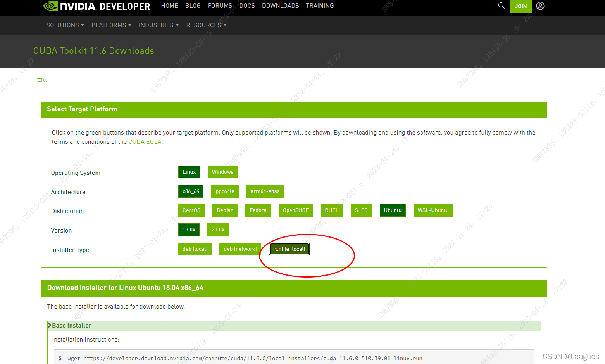Choose version 18.04
Viewport: 605px width, 364px height.
189,229
